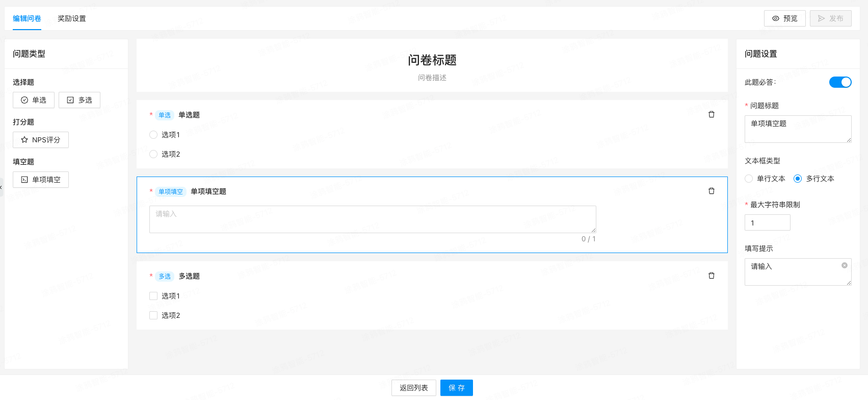Click the 问卷描述 description text

[432, 78]
